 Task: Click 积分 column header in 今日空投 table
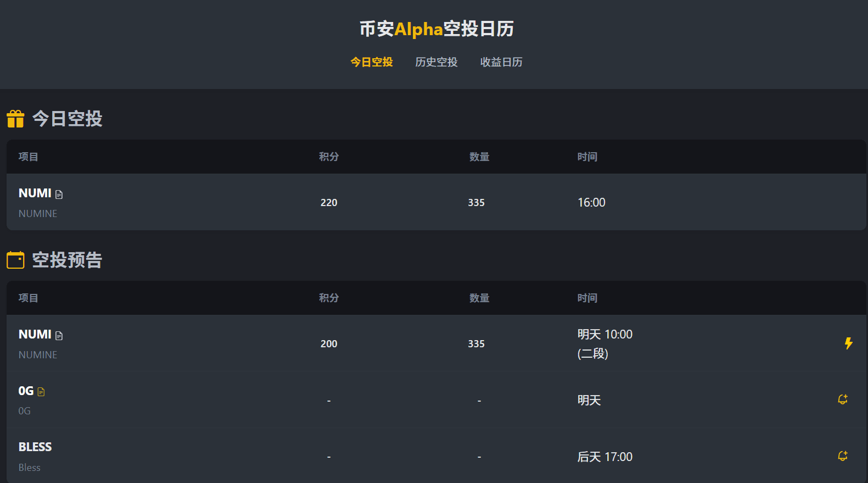[329, 157]
